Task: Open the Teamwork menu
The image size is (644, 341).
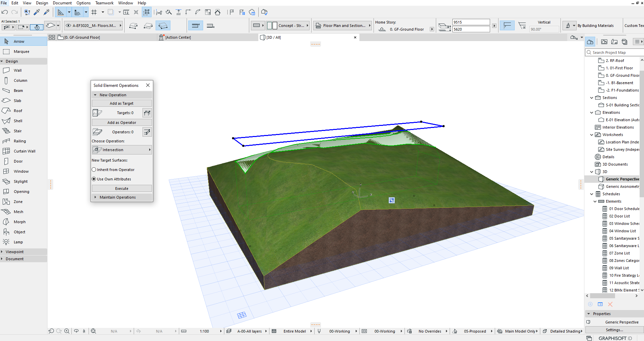Action: [104, 3]
